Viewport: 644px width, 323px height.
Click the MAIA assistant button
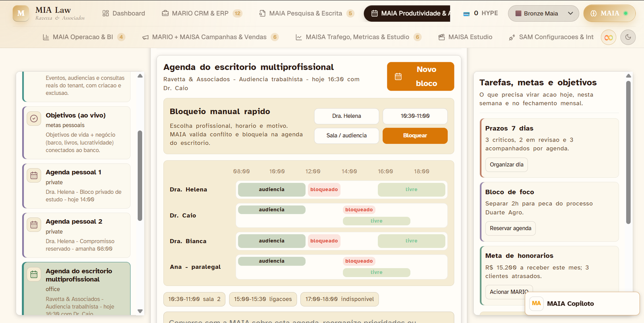[609, 13]
